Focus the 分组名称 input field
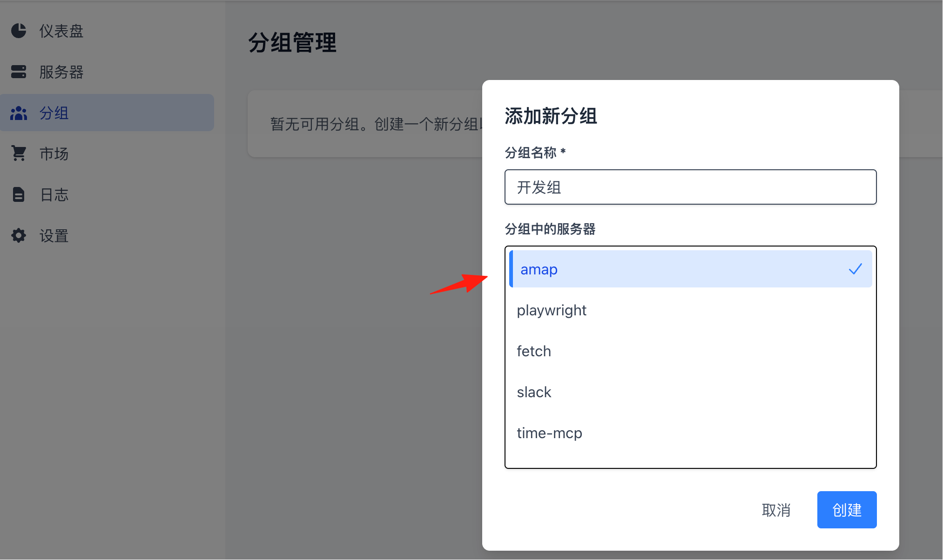The height and width of the screenshot is (560, 943). tap(691, 187)
